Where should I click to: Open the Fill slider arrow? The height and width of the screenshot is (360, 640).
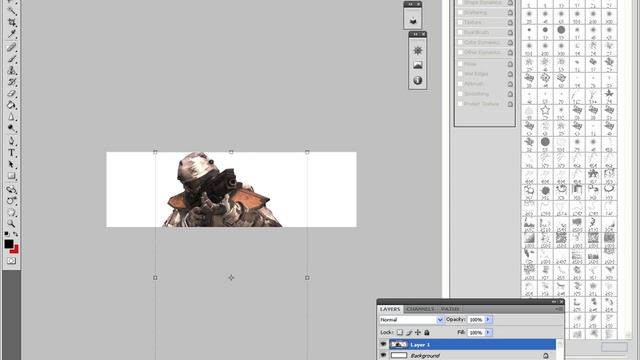(x=488, y=333)
